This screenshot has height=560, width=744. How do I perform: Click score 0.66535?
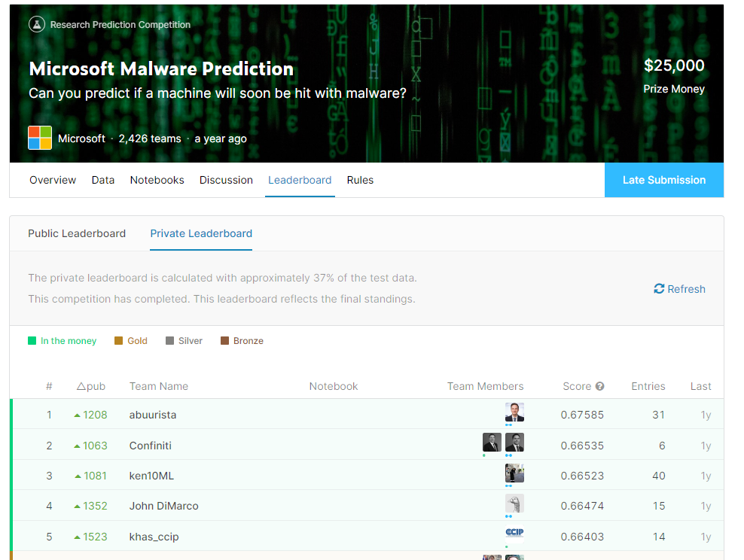click(582, 446)
